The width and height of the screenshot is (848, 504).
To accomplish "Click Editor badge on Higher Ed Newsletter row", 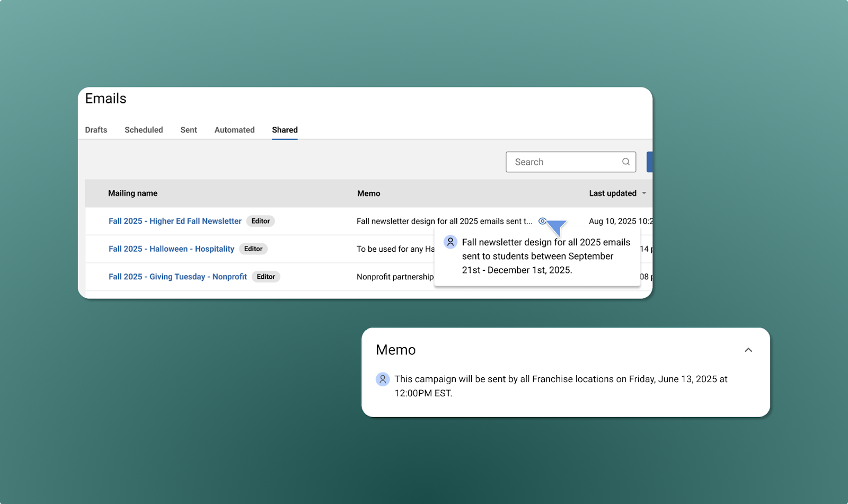I will 260,221.
